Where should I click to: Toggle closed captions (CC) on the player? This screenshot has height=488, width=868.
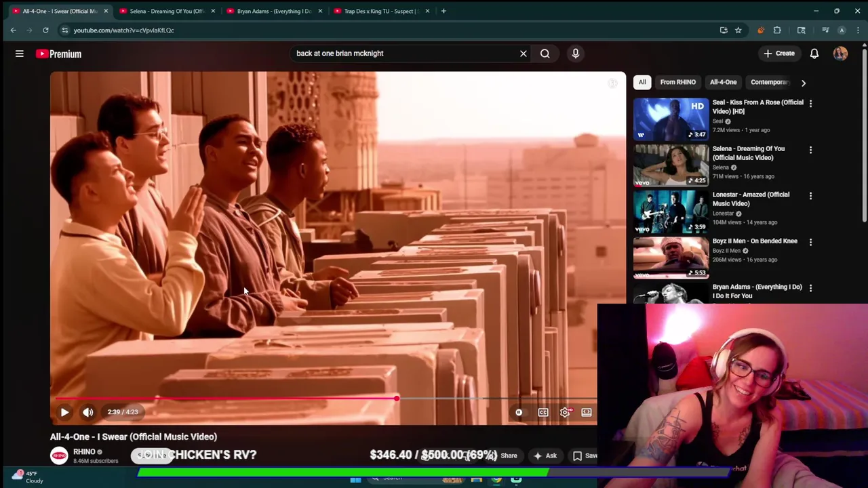point(543,412)
